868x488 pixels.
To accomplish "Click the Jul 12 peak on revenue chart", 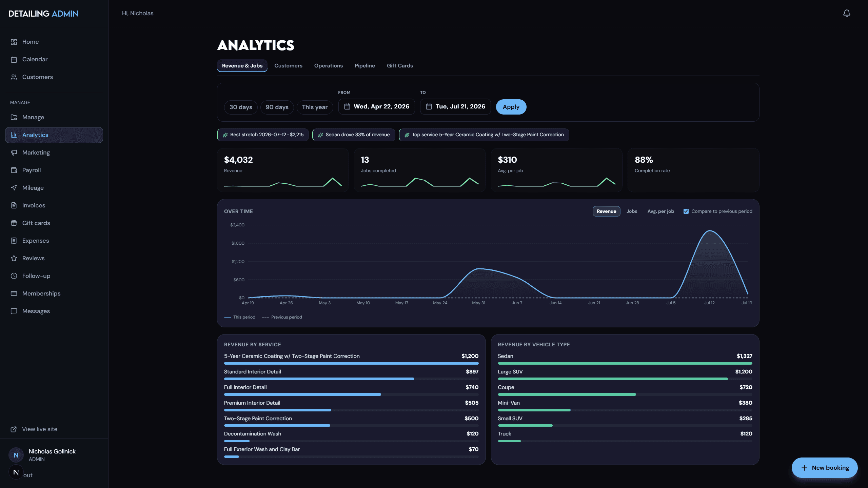I will tap(710, 231).
